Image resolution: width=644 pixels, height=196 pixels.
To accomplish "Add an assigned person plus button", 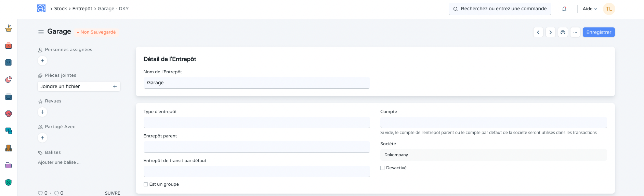I will (42, 61).
